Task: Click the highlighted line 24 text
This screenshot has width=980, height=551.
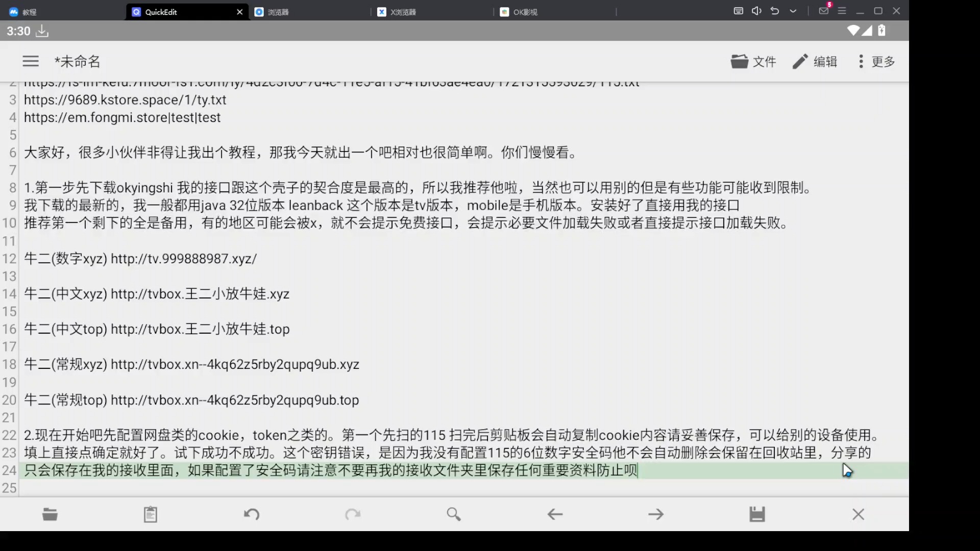Action: coord(331,470)
